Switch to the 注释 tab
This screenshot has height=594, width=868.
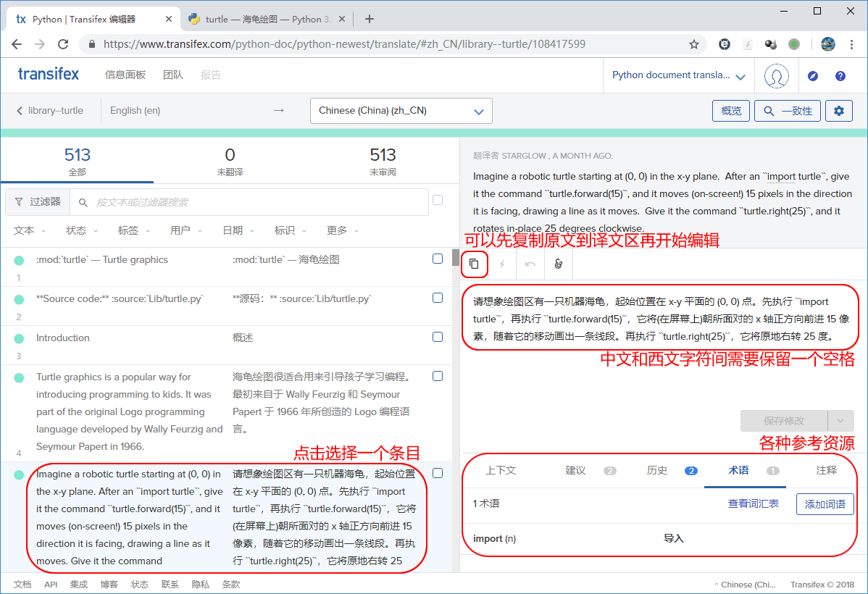[826, 471]
